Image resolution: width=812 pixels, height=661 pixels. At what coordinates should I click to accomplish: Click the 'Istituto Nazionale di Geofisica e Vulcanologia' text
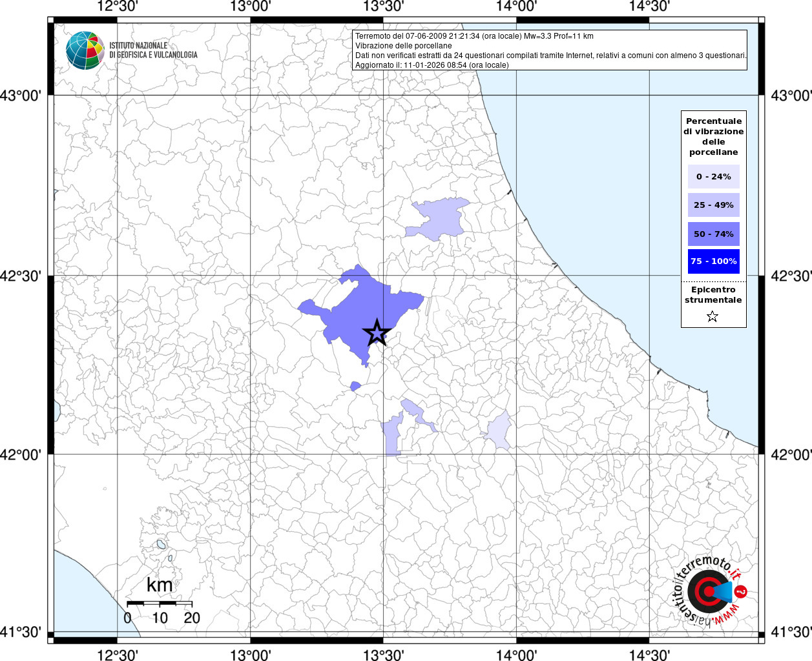(153, 50)
